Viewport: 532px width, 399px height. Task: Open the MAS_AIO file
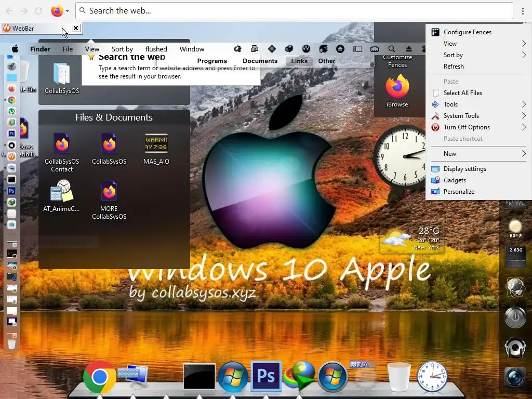[156, 149]
